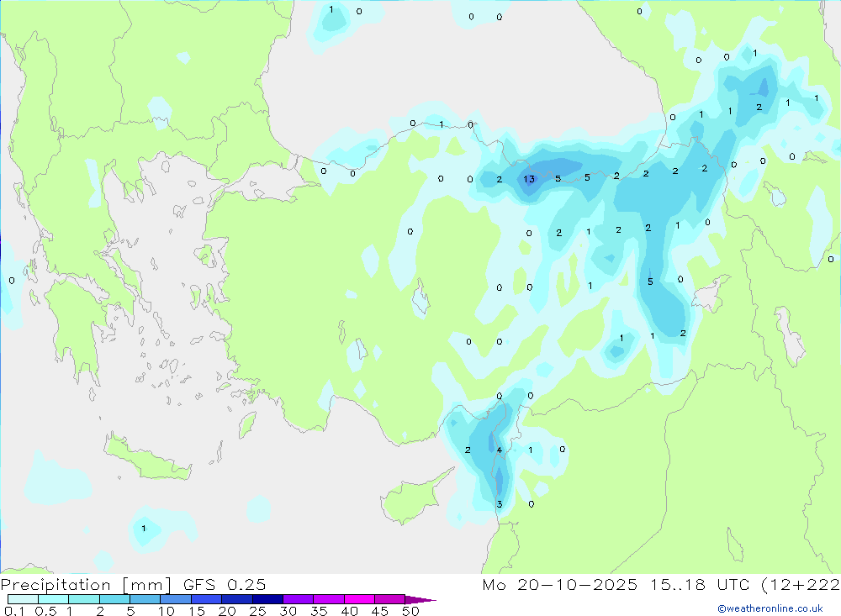Click the 1–2 mm legend color box
This screenshot has width=841, height=616.
[84, 599]
